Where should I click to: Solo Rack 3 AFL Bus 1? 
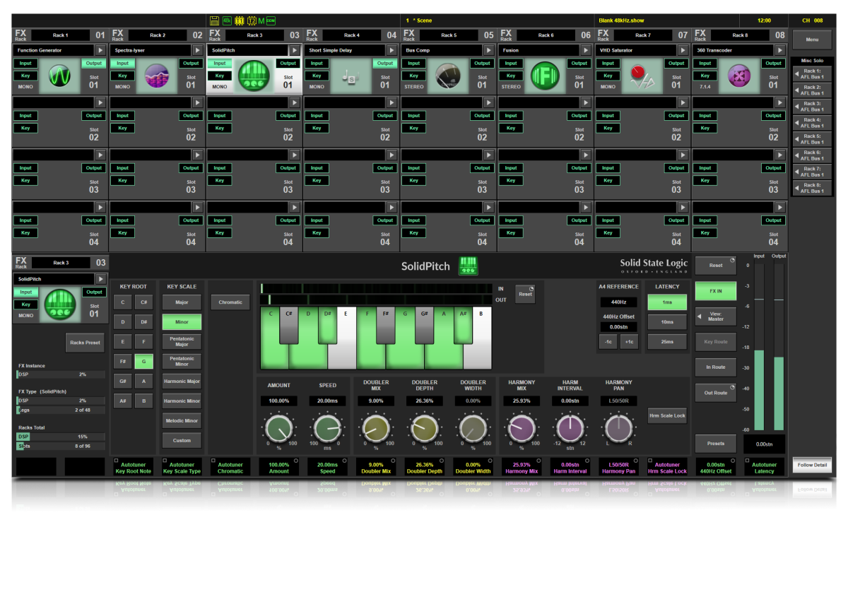811,106
